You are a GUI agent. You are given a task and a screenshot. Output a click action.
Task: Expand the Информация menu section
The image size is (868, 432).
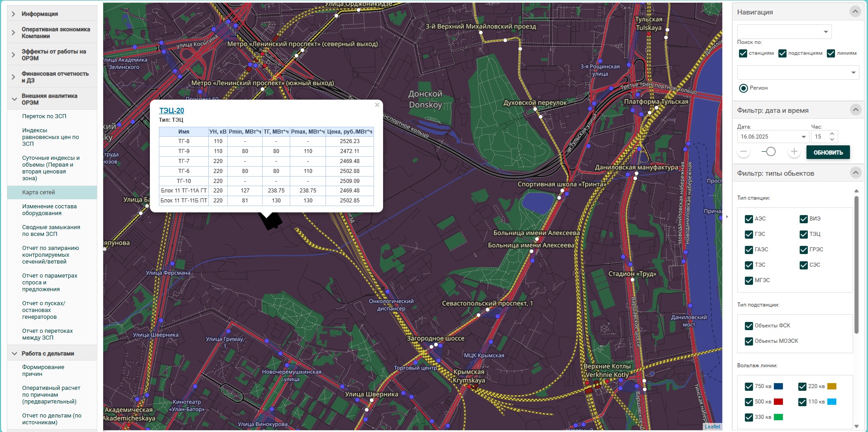point(40,14)
